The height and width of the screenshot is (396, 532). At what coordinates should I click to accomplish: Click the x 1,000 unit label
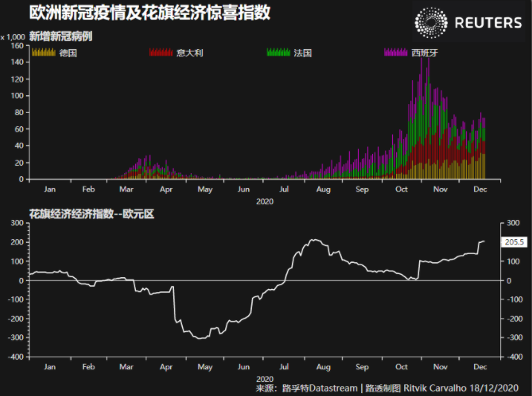tap(13, 37)
